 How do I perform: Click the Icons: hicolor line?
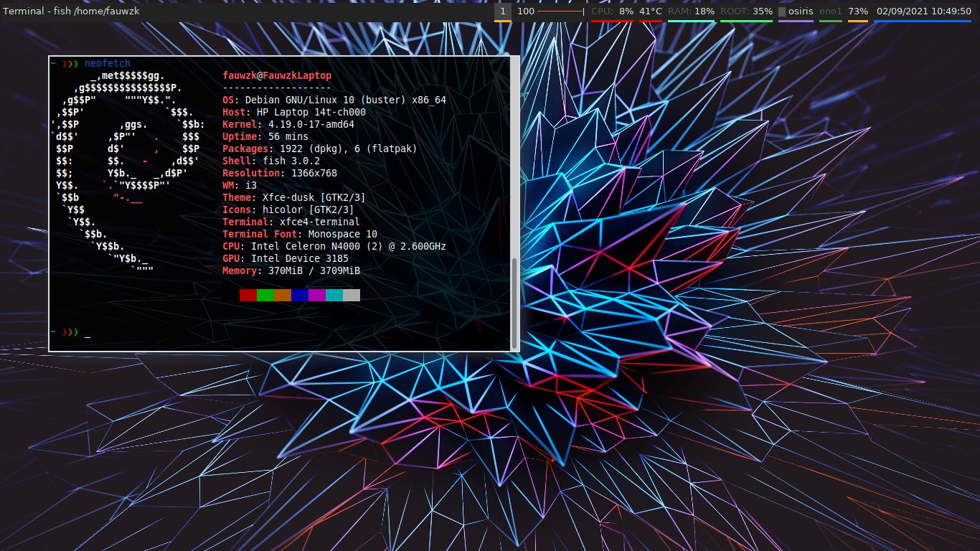pos(288,209)
